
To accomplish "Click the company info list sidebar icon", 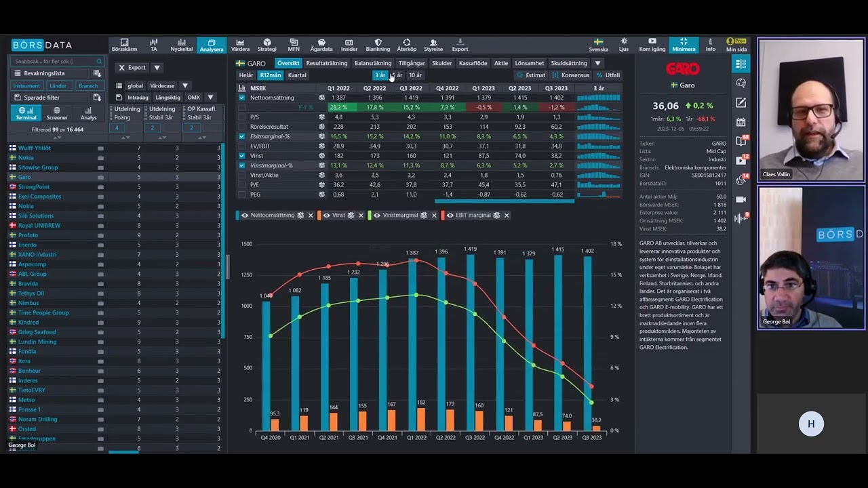I will [741, 64].
